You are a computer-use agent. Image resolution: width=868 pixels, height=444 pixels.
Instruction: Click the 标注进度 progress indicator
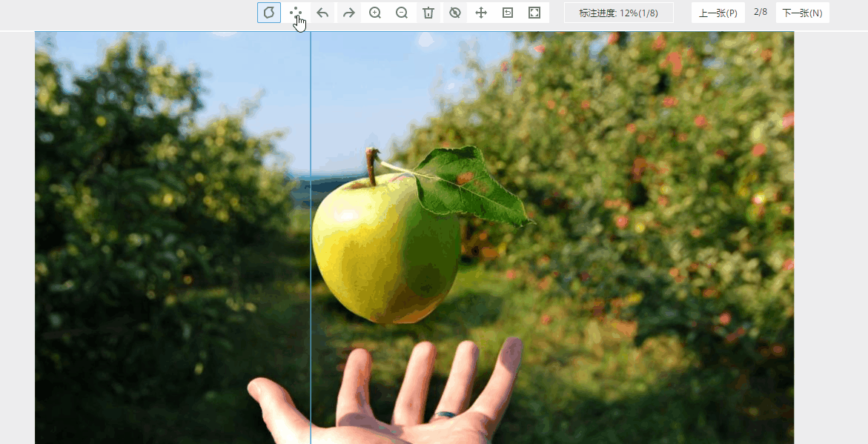(x=619, y=13)
